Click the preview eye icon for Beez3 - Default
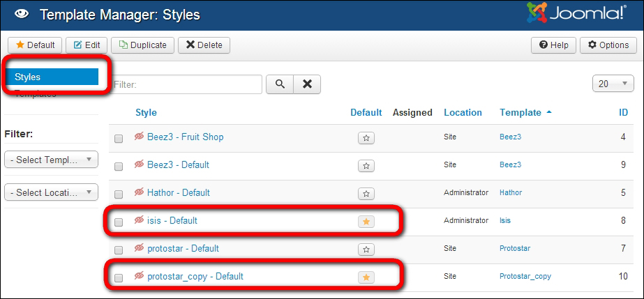 [140, 164]
